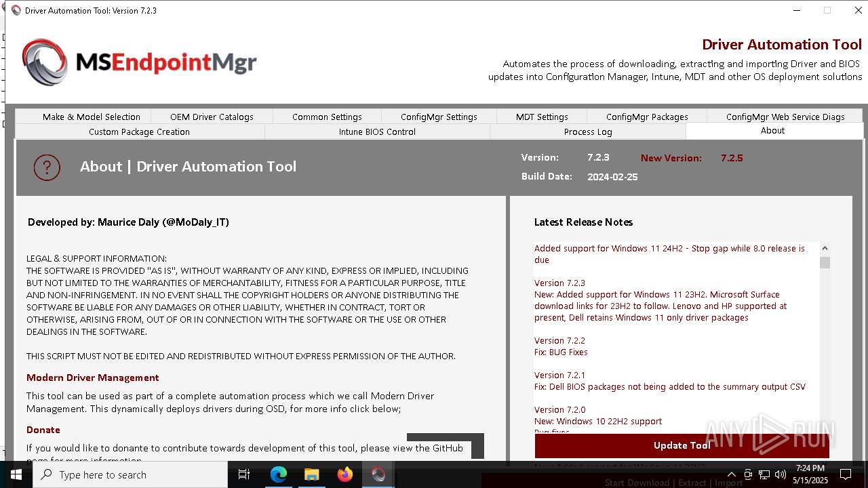Open the Make & Model Selection tab

pyautogui.click(x=91, y=117)
